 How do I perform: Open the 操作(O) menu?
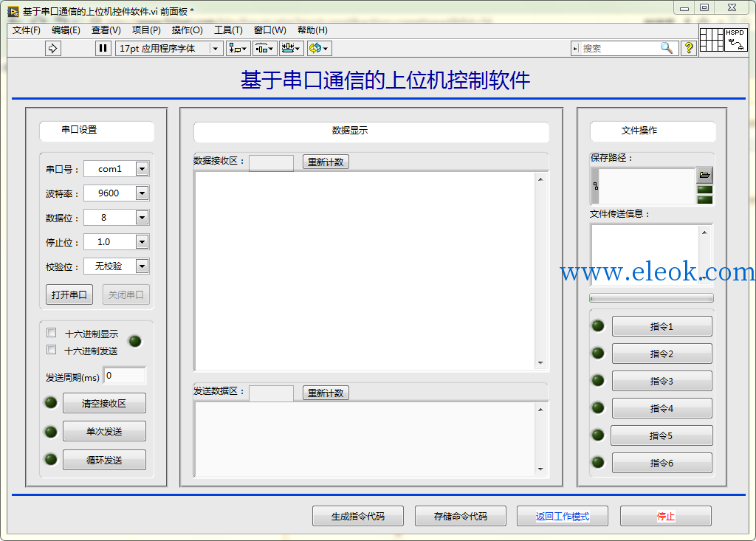tap(187, 30)
